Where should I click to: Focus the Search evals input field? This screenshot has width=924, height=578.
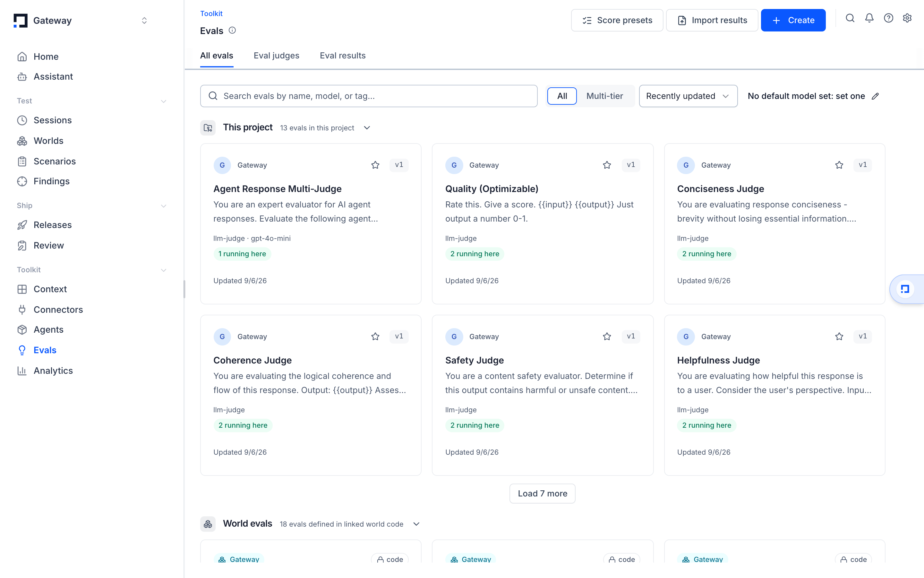pos(369,96)
